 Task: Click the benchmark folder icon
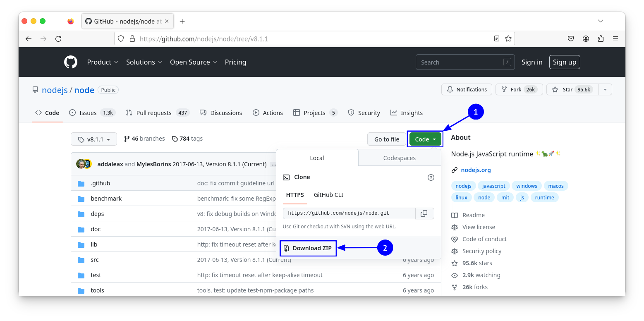coord(81,199)
